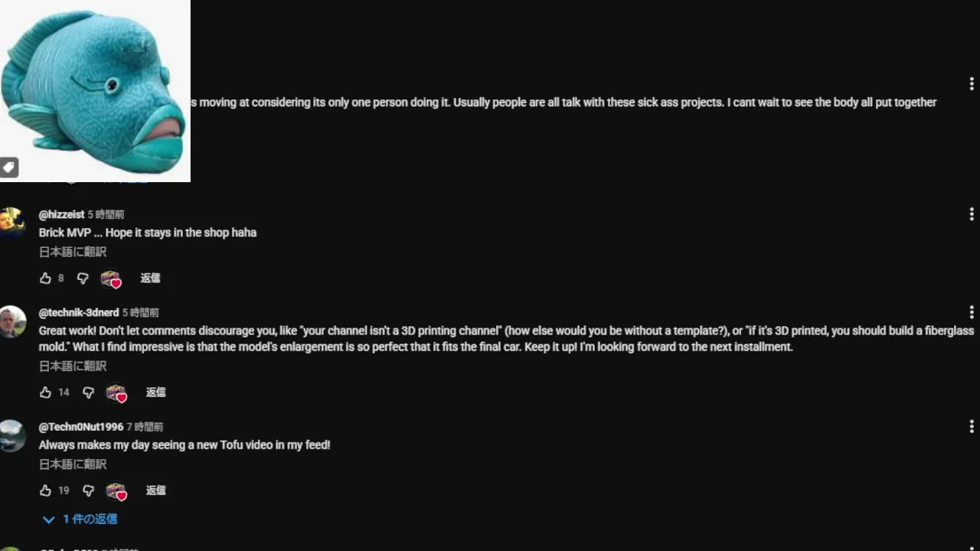Dislike the comment by @hizzeist
Viewport: 980px width, 551px height.
point(83,279)
